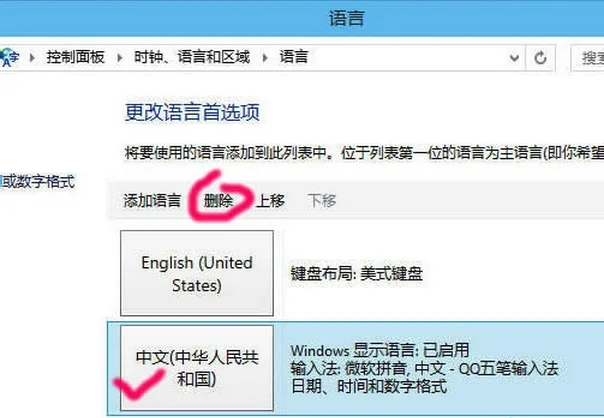This screenshot has height=418, width=604.
Task: Select the 中文(中华人民共和国) language tile
Action: (x=197, y=368)
